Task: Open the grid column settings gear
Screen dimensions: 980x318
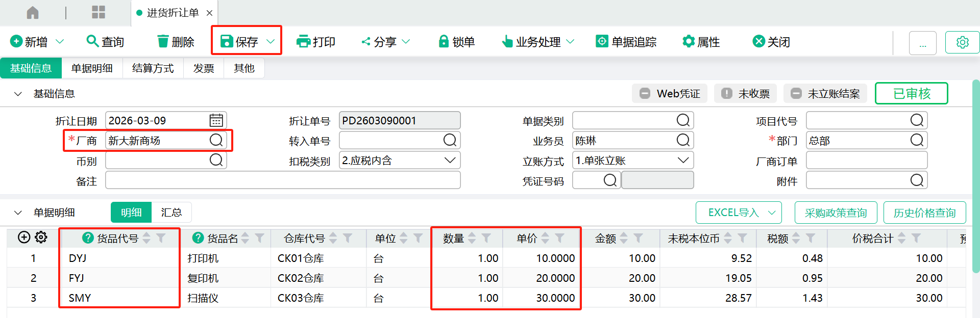Action: [x=41, y=237]
